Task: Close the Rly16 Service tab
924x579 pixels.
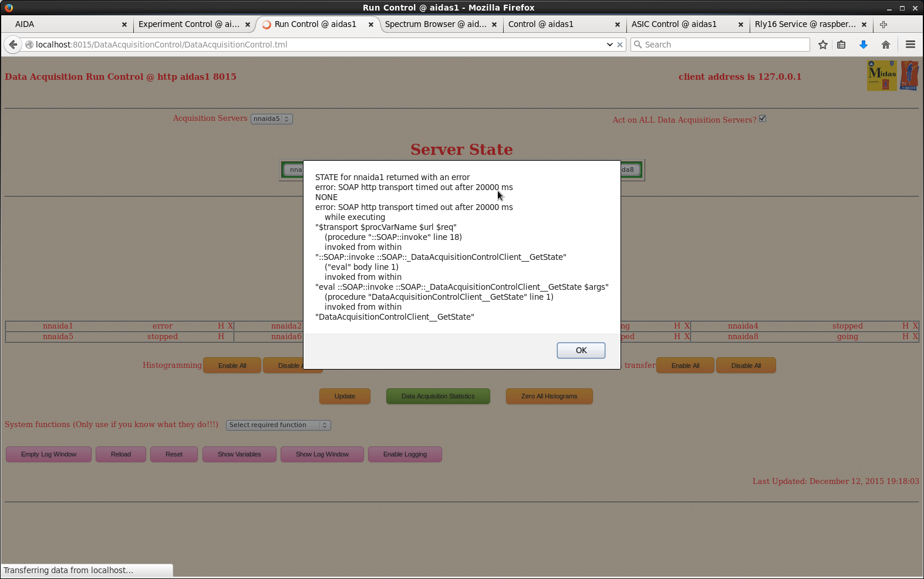Action: coord(864,25)
